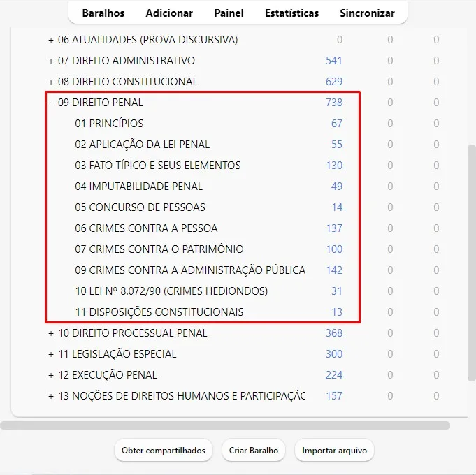Click new card count 67
The height and width of the screenshot is (475, 476).
(337, 124)
